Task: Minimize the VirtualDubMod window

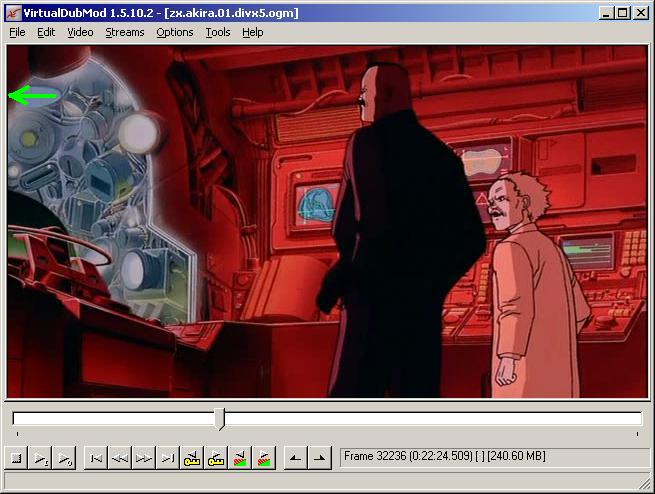Action: point(606,13)
